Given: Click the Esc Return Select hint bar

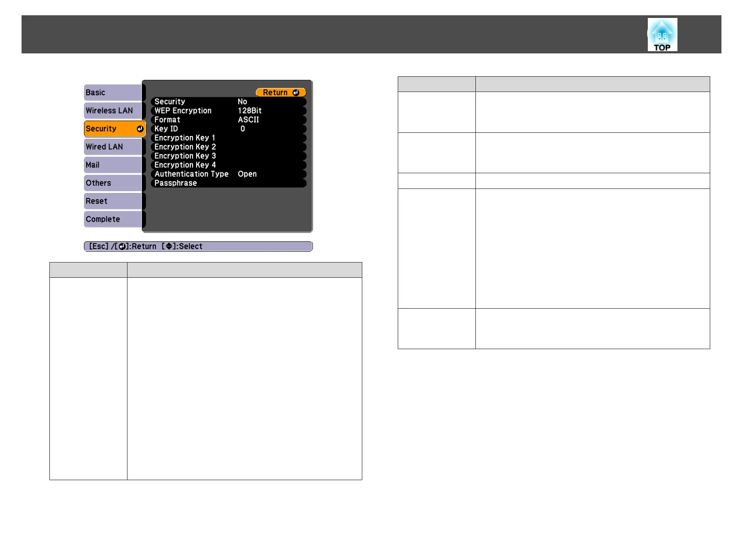Looking at the screenshot, I should pyautogui.click(x=198, y=246).
